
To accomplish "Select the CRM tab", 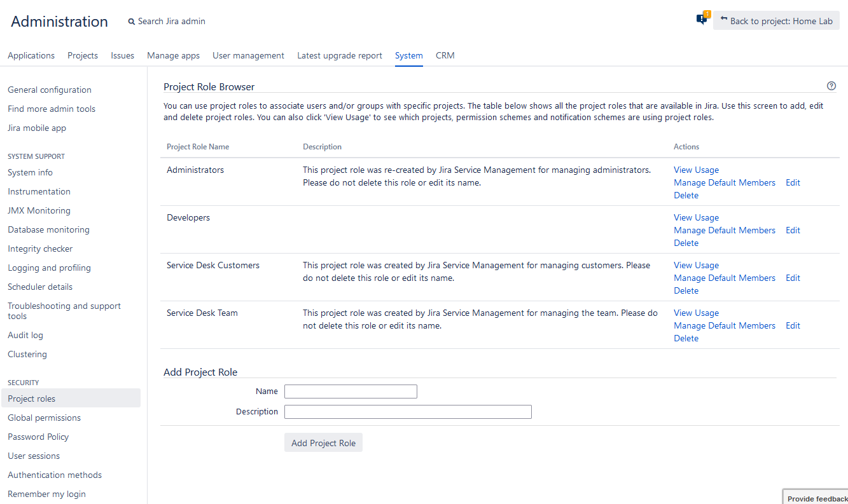I will [x=445, y=55].
